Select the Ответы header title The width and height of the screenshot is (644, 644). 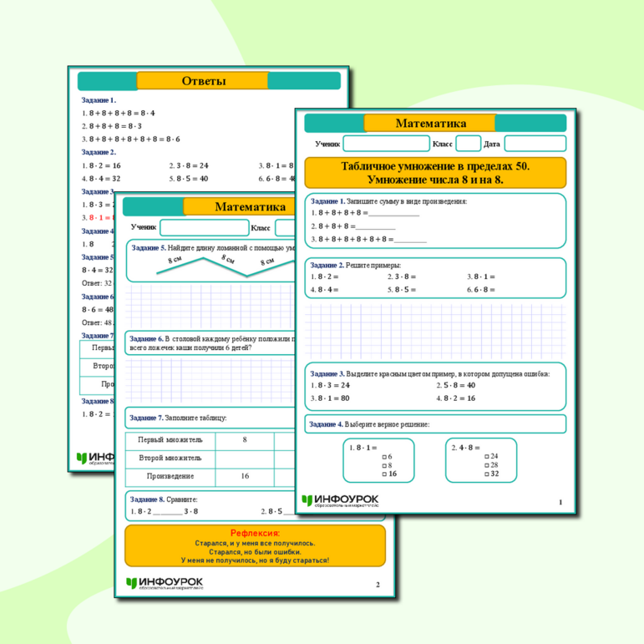point(203,81)
